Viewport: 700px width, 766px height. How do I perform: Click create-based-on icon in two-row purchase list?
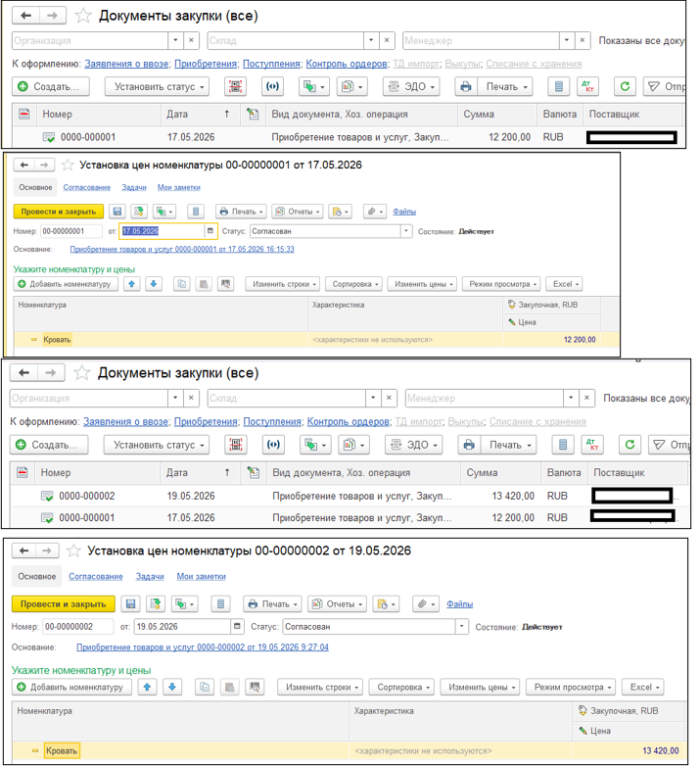315,445
